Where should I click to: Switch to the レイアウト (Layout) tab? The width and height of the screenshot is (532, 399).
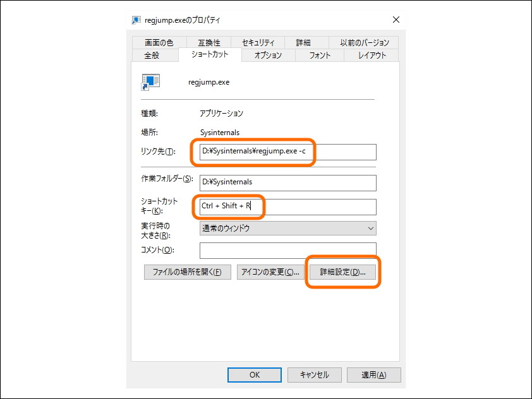pyautogui.click(x=373, y=55)
